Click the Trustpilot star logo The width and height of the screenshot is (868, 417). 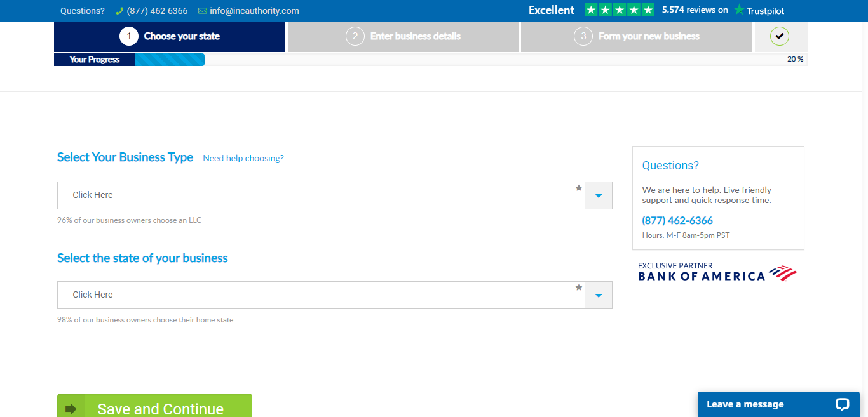[x=739, y=10]
